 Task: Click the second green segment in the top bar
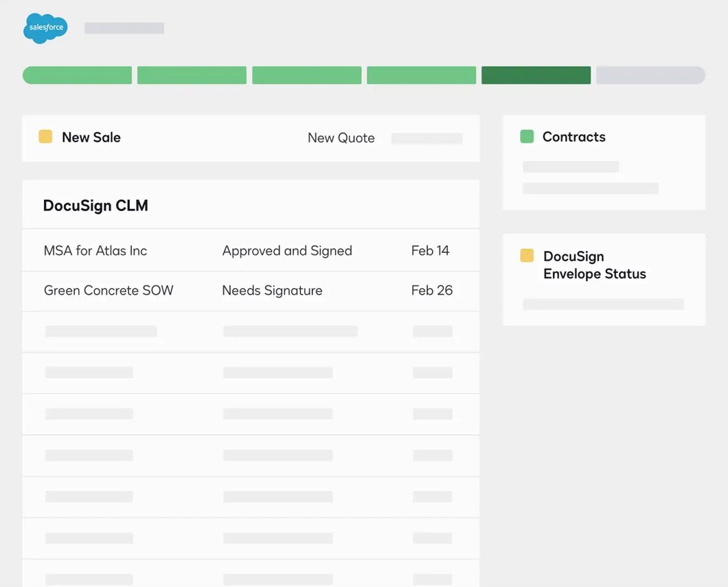192,75
